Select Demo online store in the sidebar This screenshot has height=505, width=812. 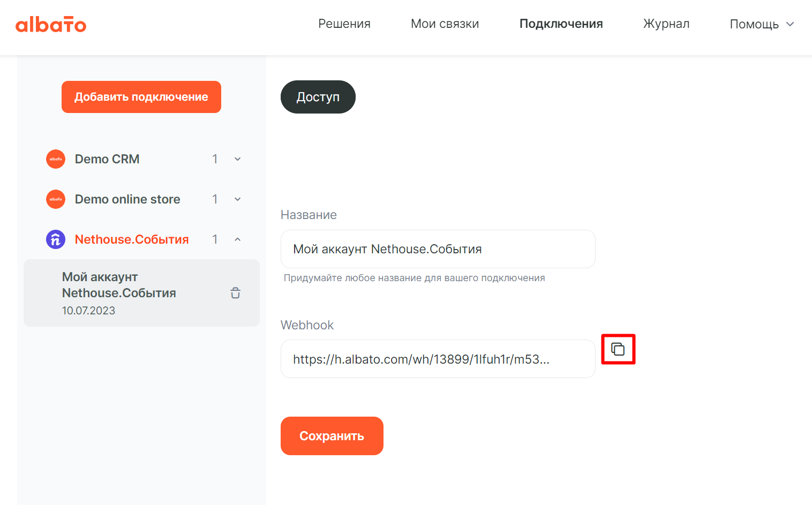pyautogui.click(x=127, y=199)
